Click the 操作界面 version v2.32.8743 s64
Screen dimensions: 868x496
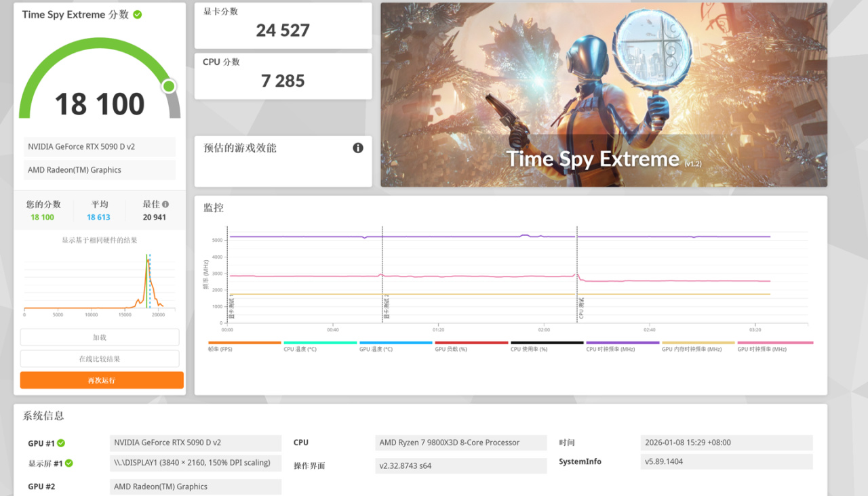click(x=461, y=466)
